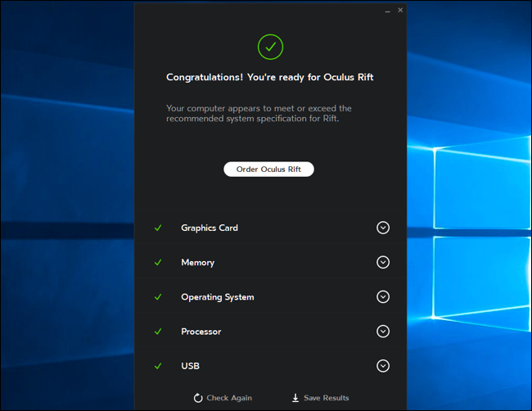This screenshot has height=411, width=532.
Task: Expand the Memory details chevron
Action: [383, 262]
